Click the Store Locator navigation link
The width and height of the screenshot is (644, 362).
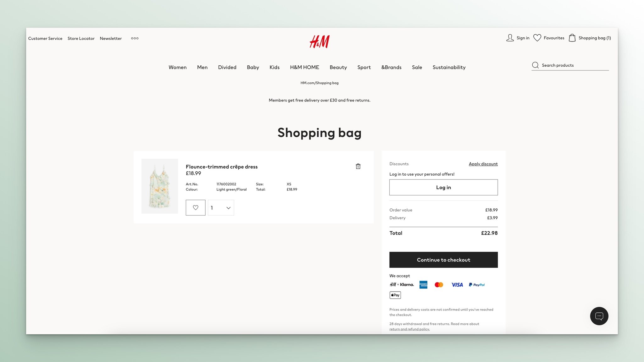click(x=81, y=38)
